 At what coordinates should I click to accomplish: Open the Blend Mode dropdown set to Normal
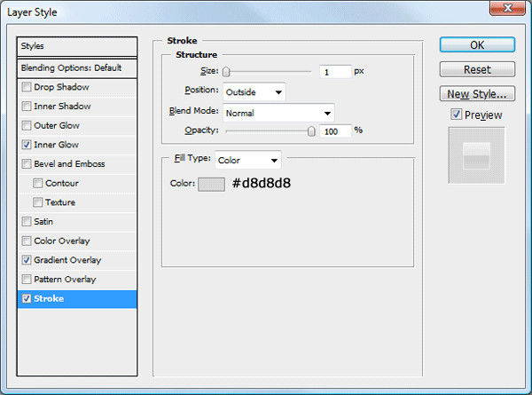278,113
